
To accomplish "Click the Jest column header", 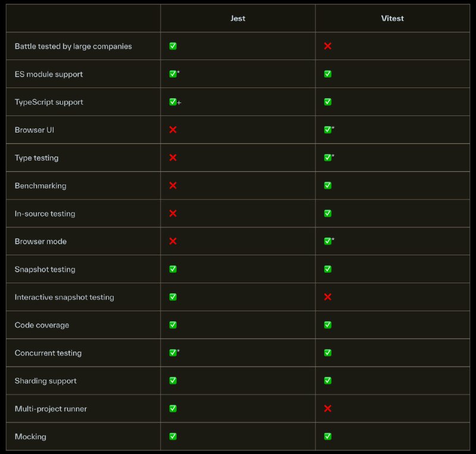I will [238, 18].
